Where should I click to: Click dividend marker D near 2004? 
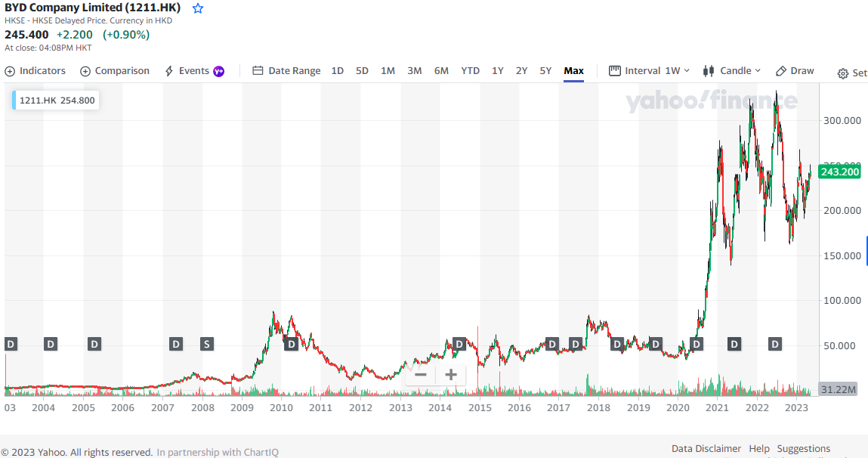pos(51,344)
